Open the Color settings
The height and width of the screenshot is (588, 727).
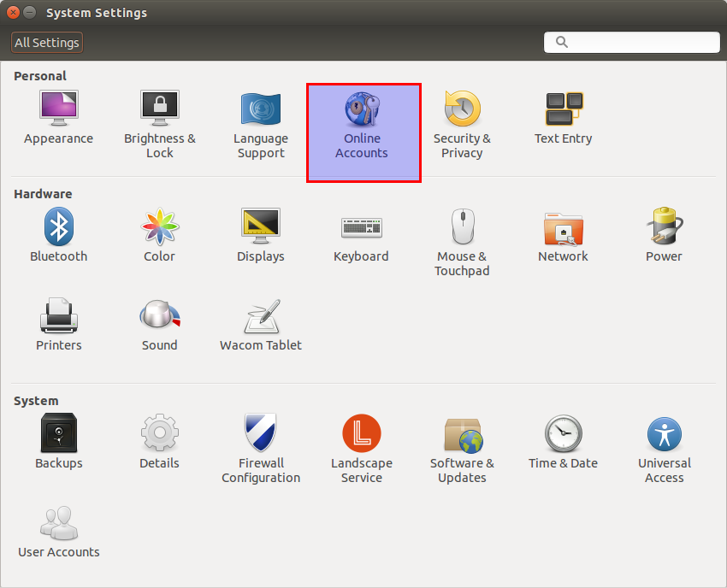click(159, 235)
